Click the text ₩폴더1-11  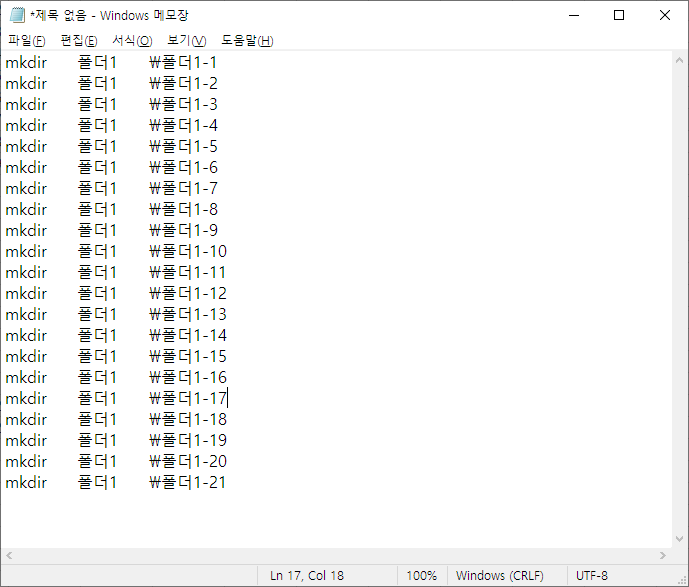188,272
